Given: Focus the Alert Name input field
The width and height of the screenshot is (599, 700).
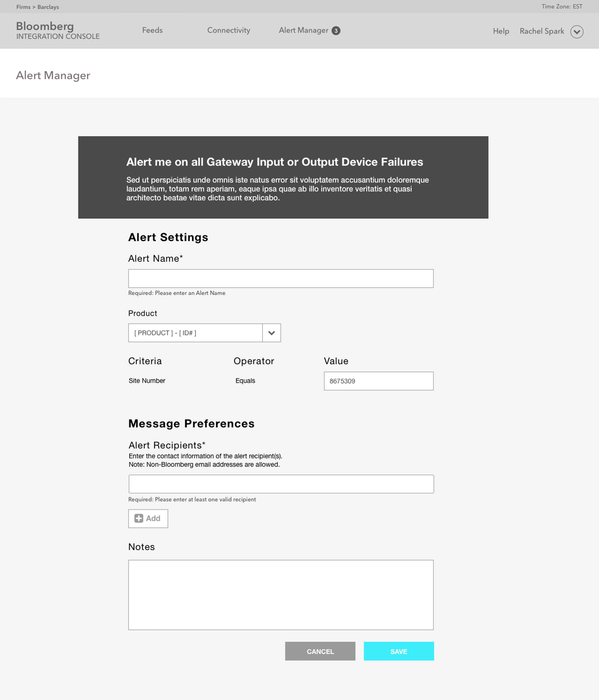Looking at the screenshot, I should [x=281, y=279].
